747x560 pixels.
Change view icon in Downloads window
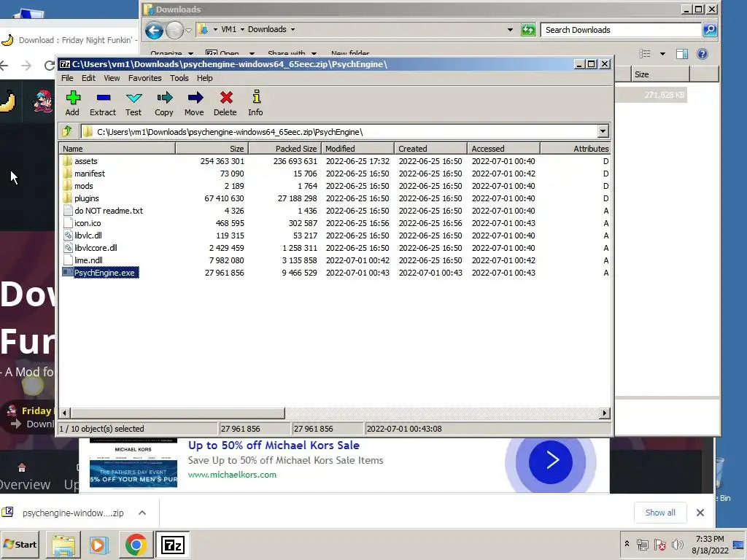pos(645,54)
